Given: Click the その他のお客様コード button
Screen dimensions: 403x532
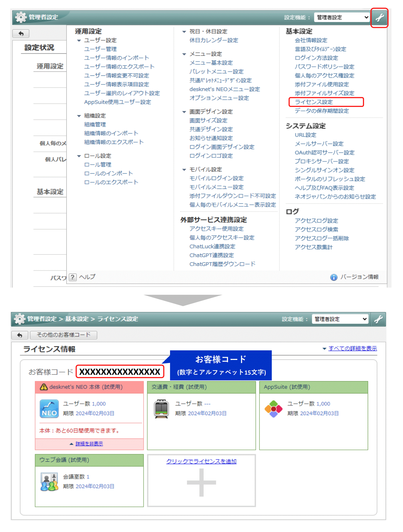Looking at the screenshot, I should pyautogui.click(x=63, y=335).
